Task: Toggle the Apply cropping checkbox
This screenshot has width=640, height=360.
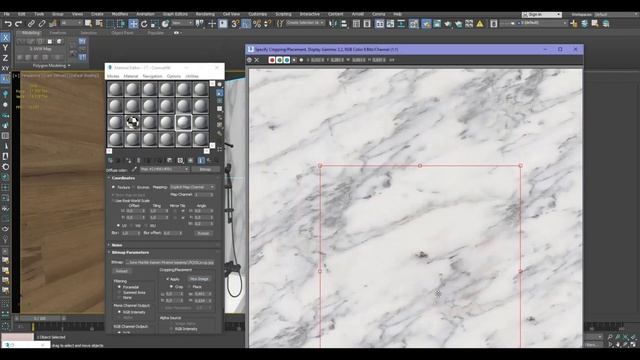Action: pyautogui.click(x=167, y=279)
